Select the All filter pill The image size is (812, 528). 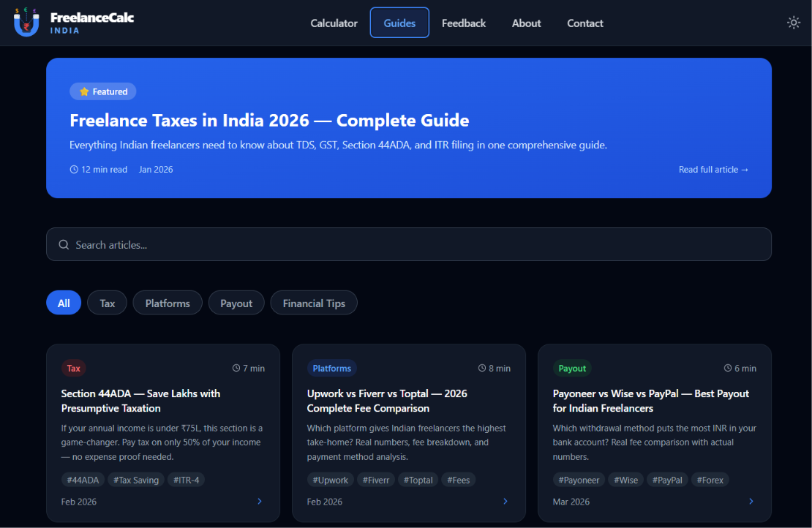point(64,303)
